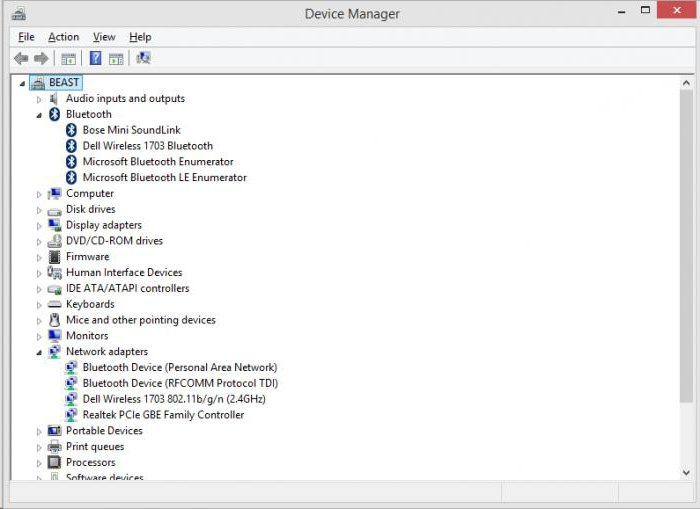Image resolution: width=700 pixels, height=509 pixels.
Task: Click the Audio inputs and outputs speaker icon
Action: (x=54, y=99)
